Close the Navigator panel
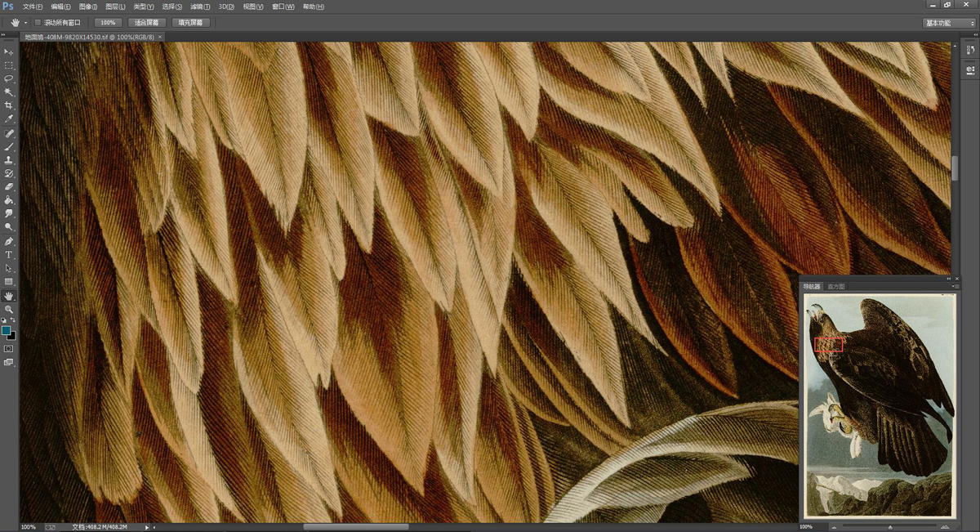Image resolution: width=980 pixels, height=532 pixels. 957,279
